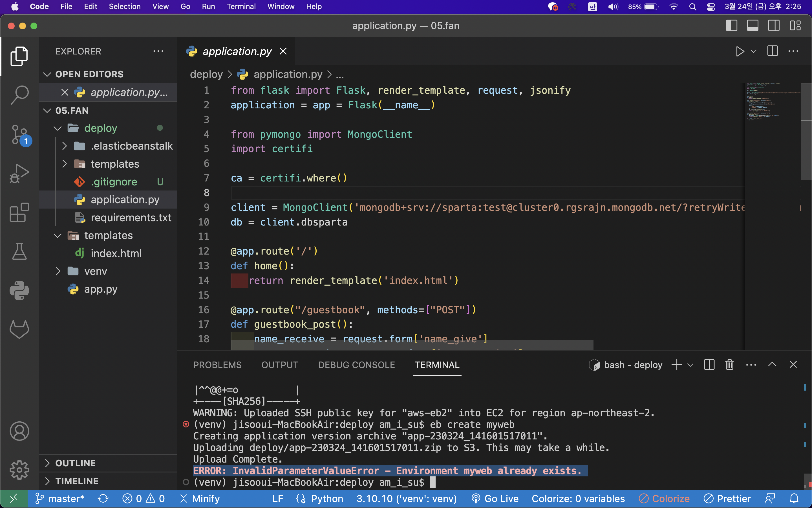812x508 pixels.
Task: Synchronize changes in status bar
Action: pos(103,499)
